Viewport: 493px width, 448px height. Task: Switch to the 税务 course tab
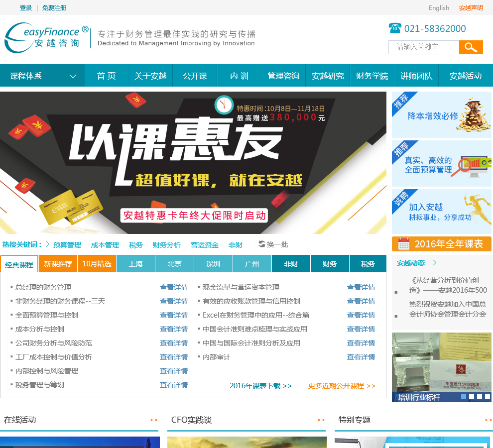click(x=368, y=263)
